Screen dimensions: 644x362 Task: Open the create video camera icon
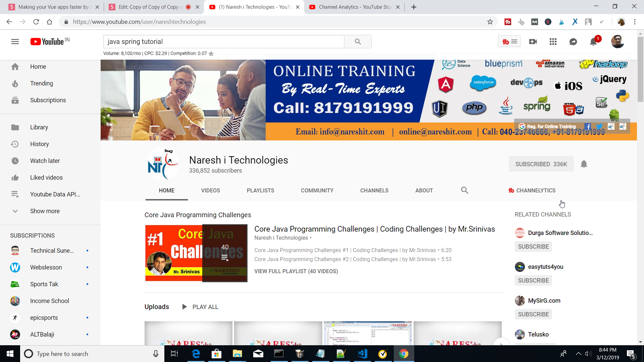[x=533, y=42]
